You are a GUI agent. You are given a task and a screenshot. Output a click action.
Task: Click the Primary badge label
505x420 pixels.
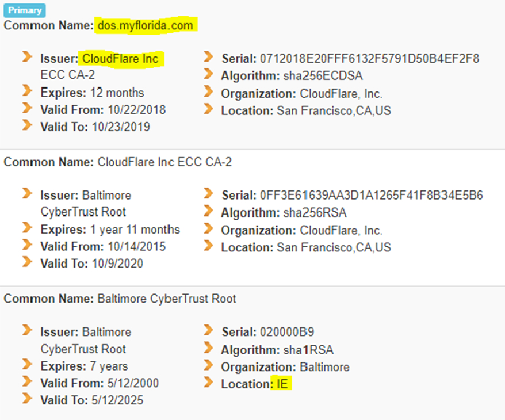(25, 10)
